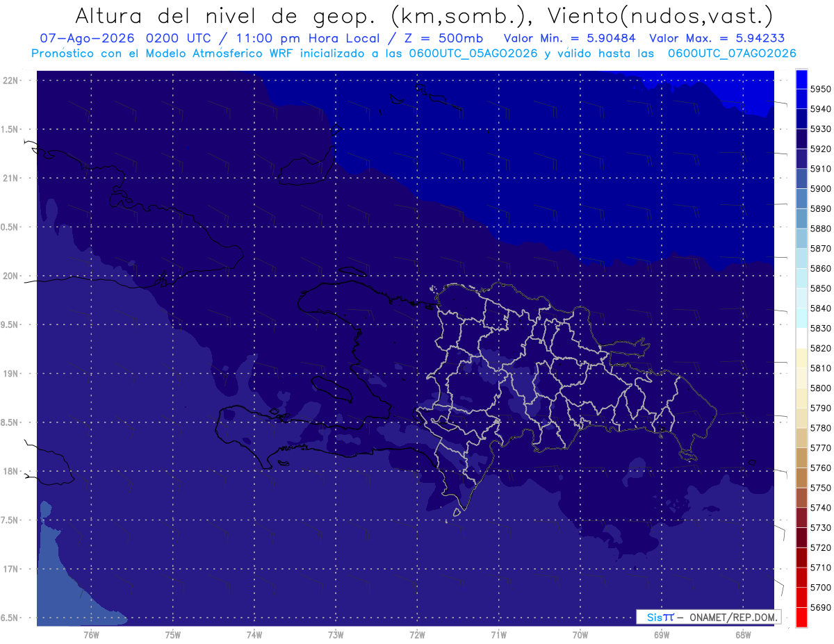Click the 5820 colorbar label
834x644 pixels.
pyautogui.click(x=821, y=348)
